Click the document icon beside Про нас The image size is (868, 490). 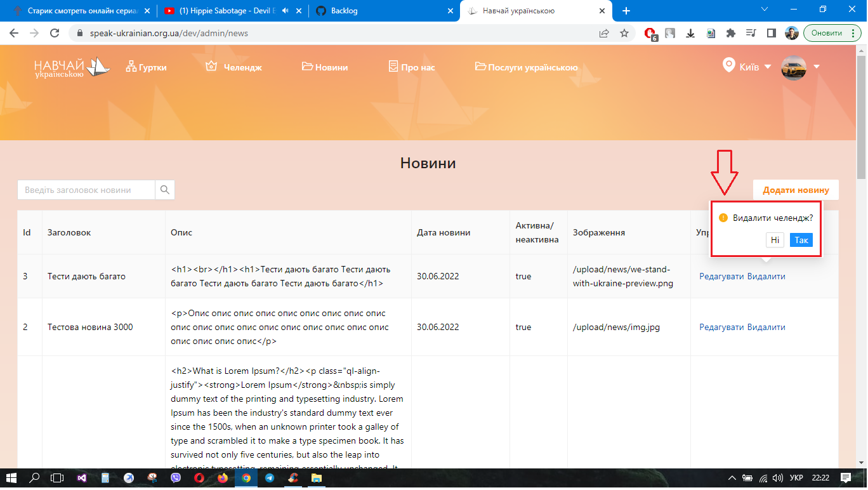click(392, 65)
